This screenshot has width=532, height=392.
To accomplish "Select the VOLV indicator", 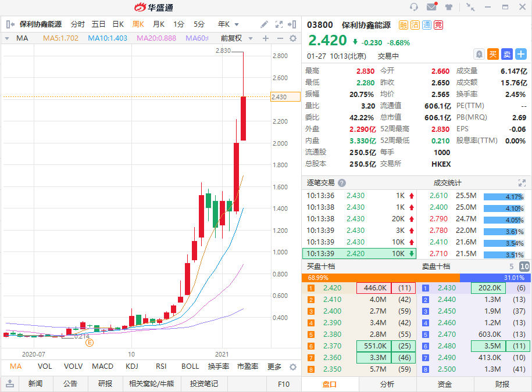I will coord(73,366).
